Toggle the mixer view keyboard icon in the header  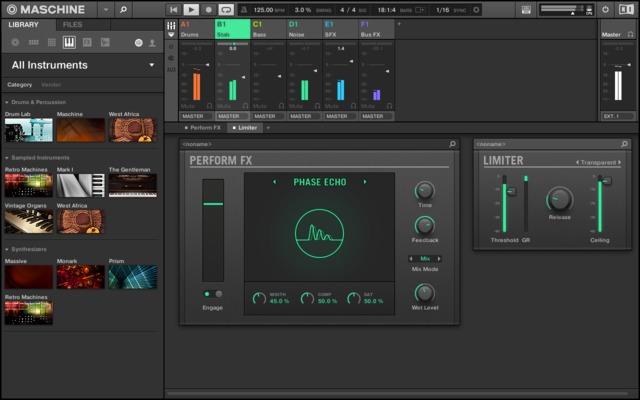point(526,9)
